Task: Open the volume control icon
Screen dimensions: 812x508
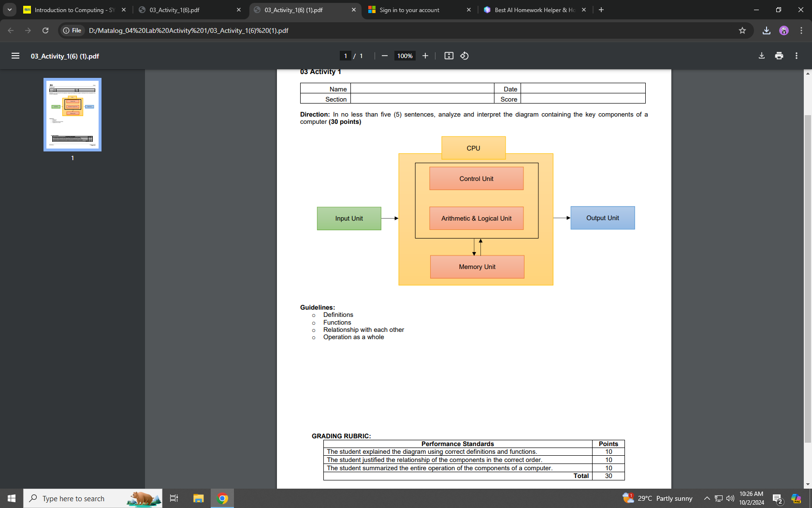Action: [730, 498]
